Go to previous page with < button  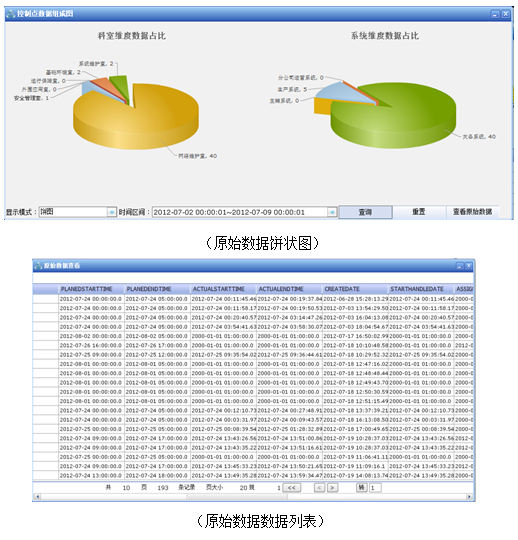click(320, 488)
